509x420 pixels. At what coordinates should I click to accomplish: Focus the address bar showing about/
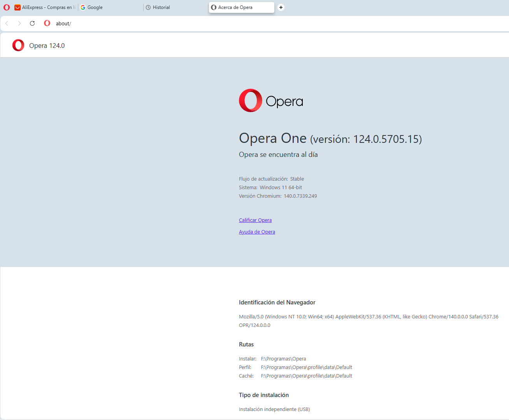pos(233,23)
